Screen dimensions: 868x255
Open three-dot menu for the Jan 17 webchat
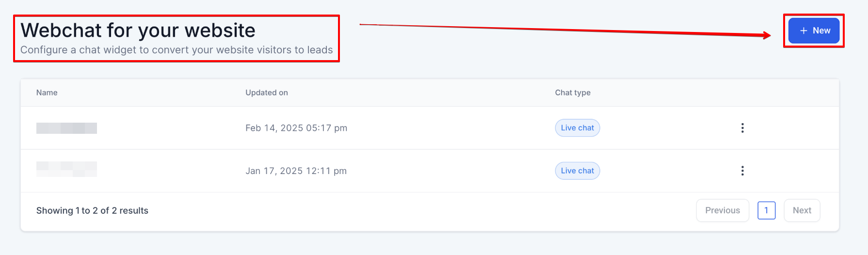(742, 171)
